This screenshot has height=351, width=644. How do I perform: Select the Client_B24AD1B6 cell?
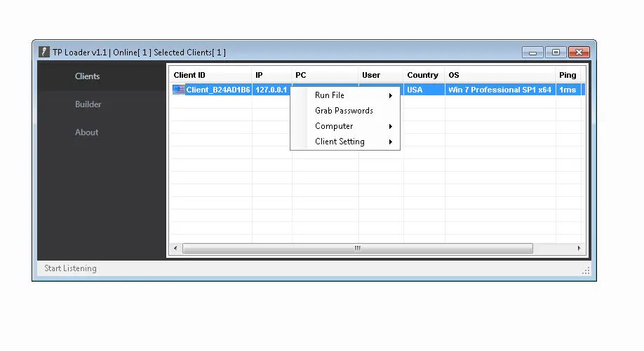tap(218, 90)
